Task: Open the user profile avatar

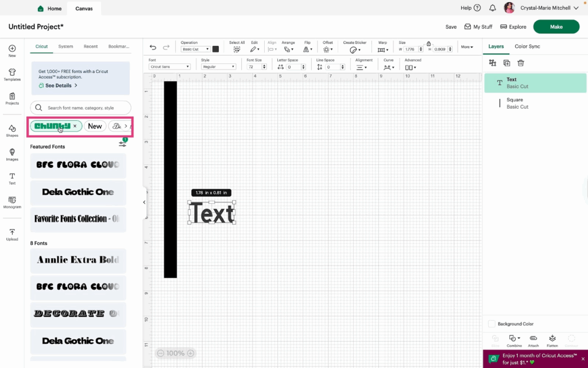Action: (x=509, y=8)
